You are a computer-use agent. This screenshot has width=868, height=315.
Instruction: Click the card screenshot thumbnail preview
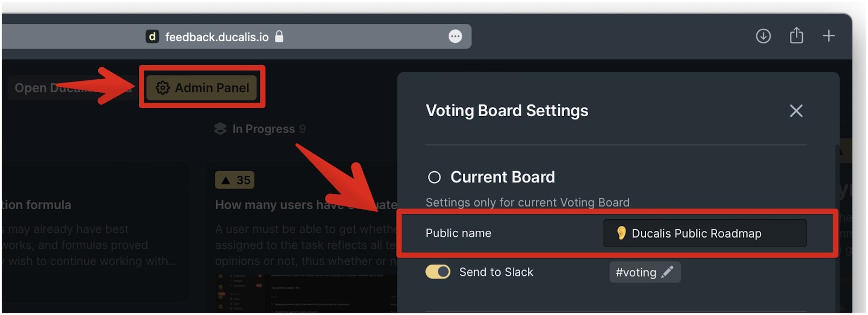(x=306, y=293)
